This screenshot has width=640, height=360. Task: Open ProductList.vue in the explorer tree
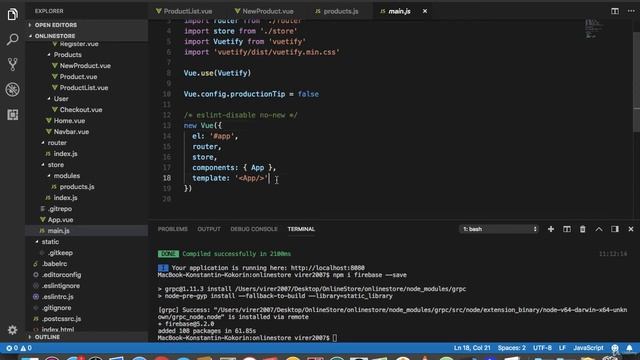(84, 88)
